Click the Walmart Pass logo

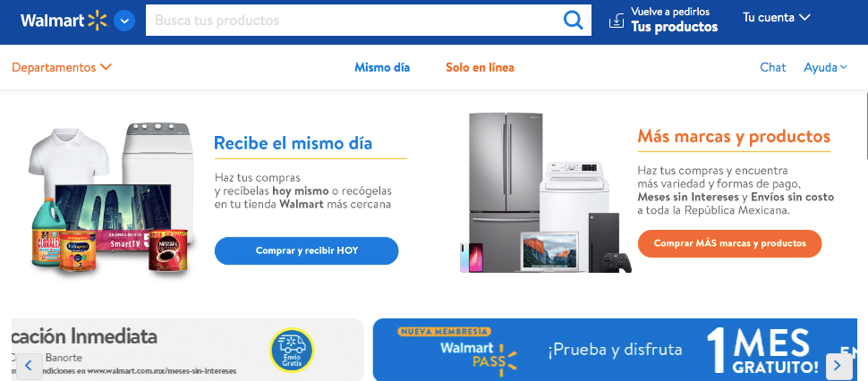click(x=478, y=356)
